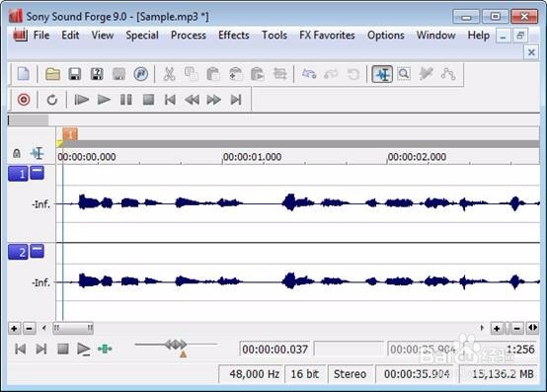This screenshot has width=547, height=392.
Task: Cut the selection with the scissors icon
Action: click(x=169, y=74)
